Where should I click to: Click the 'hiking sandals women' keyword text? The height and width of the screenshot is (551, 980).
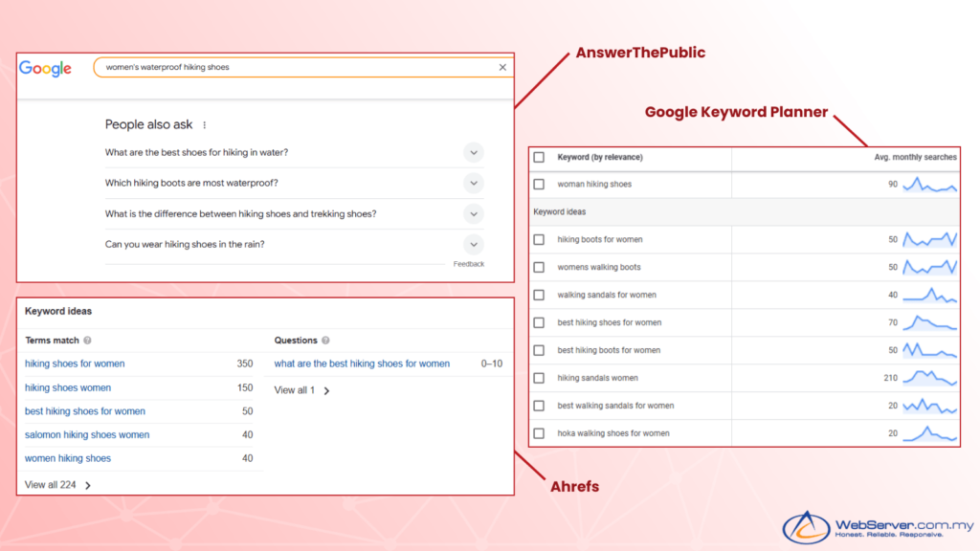coord(597,378)
